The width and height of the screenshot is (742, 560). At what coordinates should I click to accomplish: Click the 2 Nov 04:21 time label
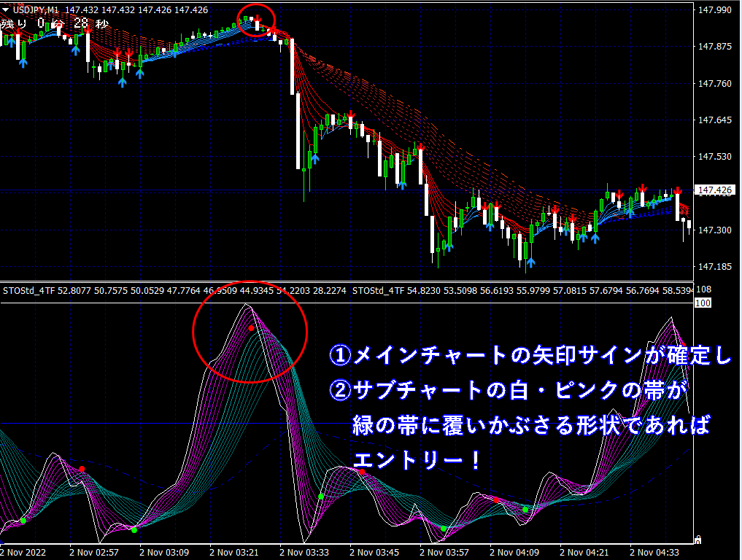[x=584, y=552]
